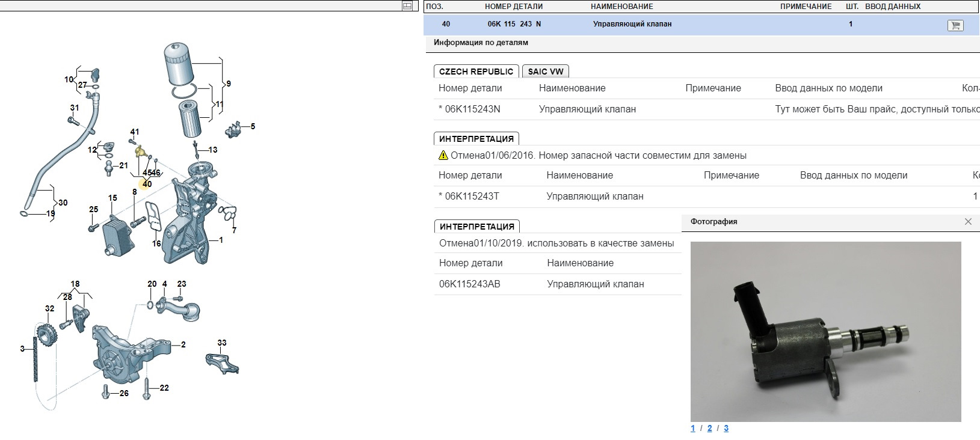
Task: Click diagram callout number 16
Action: [156, 244]
